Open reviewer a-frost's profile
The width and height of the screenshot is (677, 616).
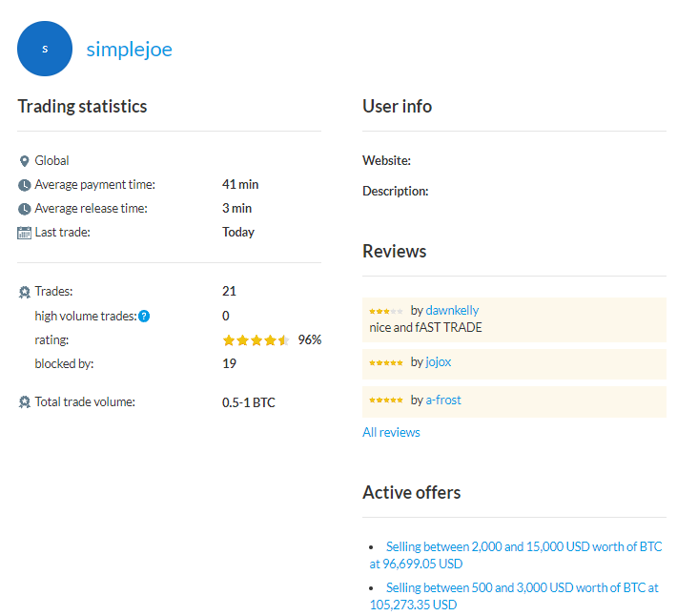click(x=443, y=400)
